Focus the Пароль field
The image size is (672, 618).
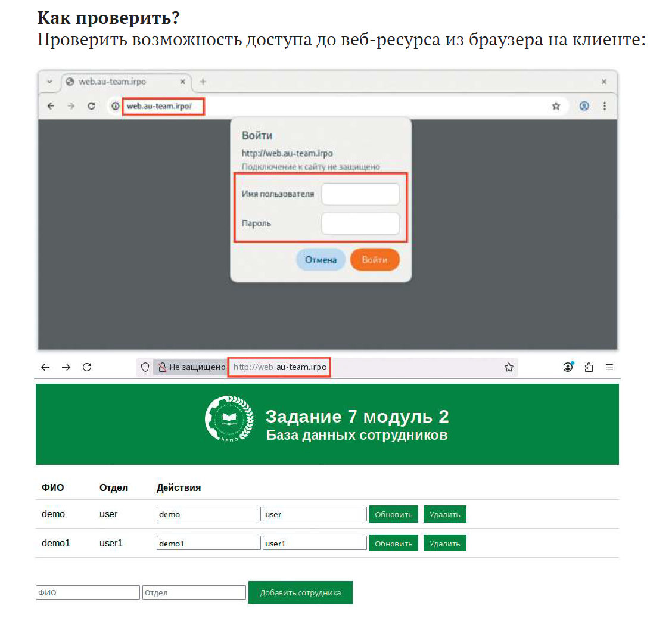click(360, 223)
